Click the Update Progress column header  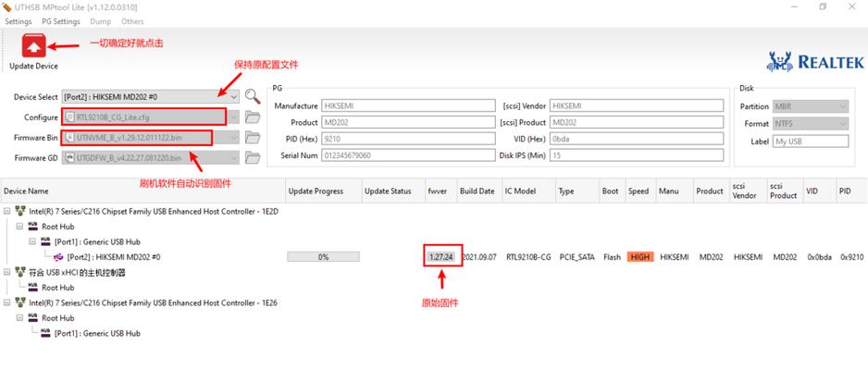323,191
